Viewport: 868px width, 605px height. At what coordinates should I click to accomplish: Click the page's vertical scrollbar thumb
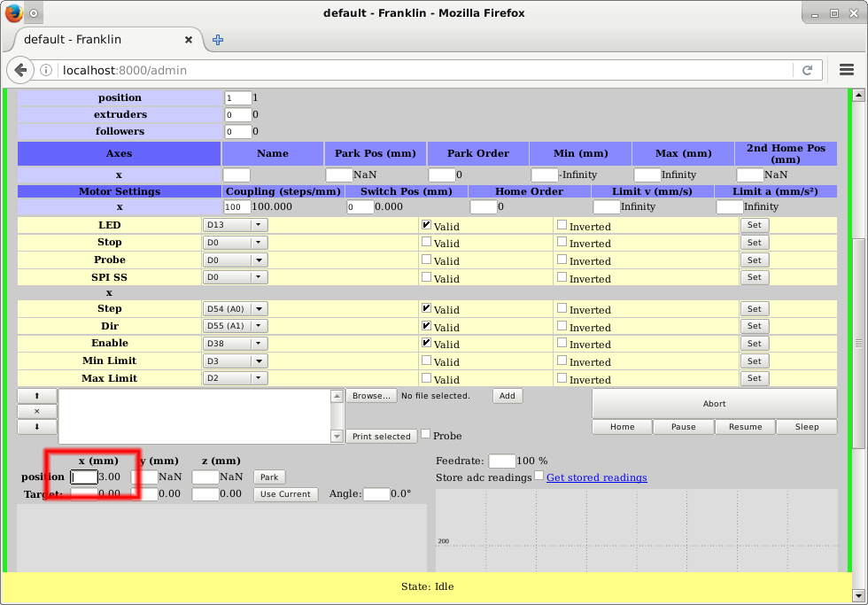pos(856,343)
